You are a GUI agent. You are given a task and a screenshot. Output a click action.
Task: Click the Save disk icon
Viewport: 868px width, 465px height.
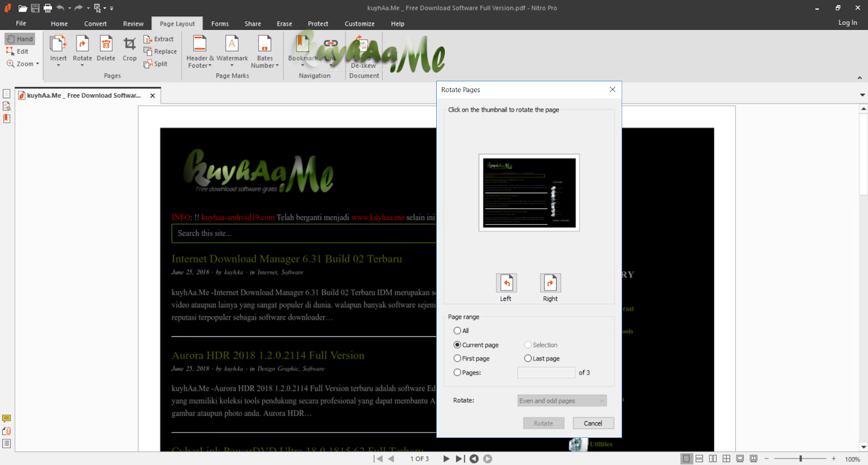coord(35,8)
